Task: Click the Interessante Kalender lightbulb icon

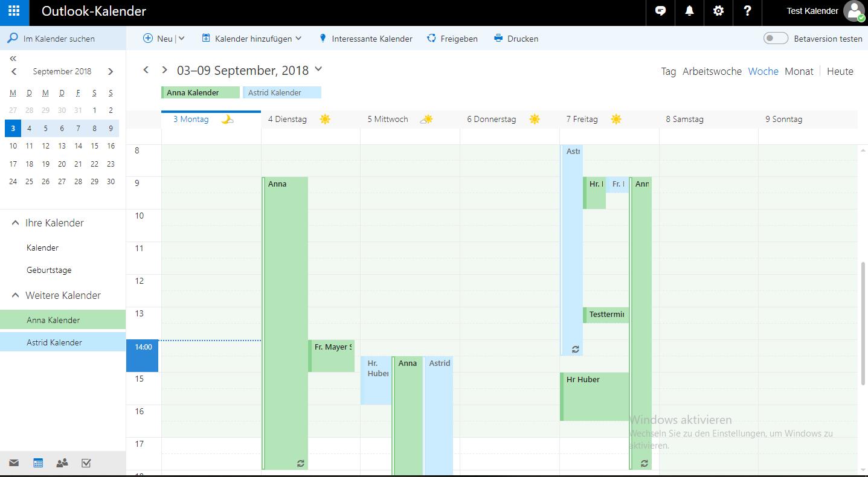Action: click(323, 38)
